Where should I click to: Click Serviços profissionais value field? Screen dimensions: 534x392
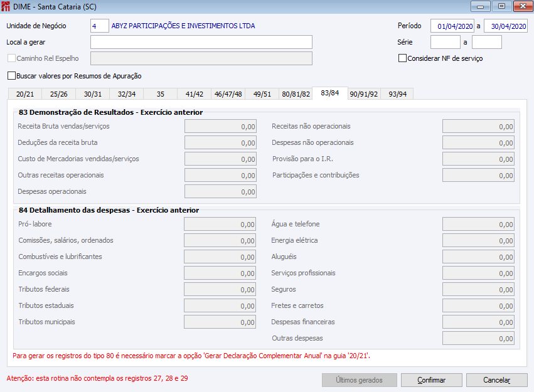coord(478,273)
